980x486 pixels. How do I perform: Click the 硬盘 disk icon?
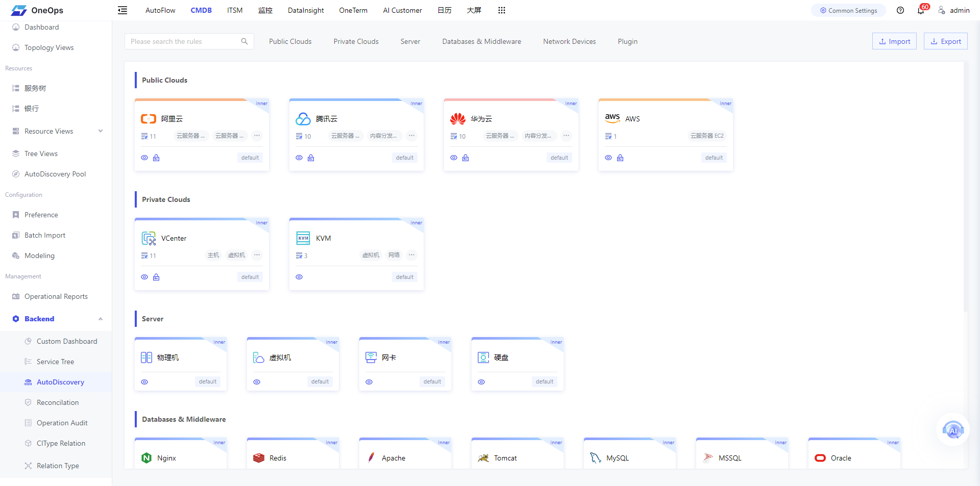click(x=483, y=357)
